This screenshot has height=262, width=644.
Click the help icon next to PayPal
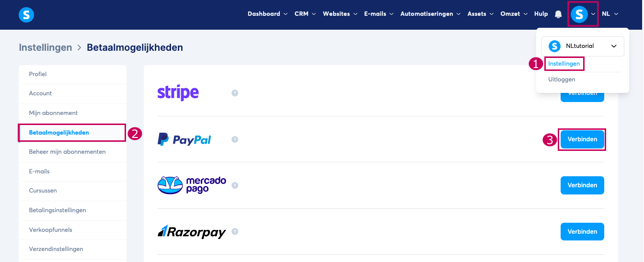[235, 139]
